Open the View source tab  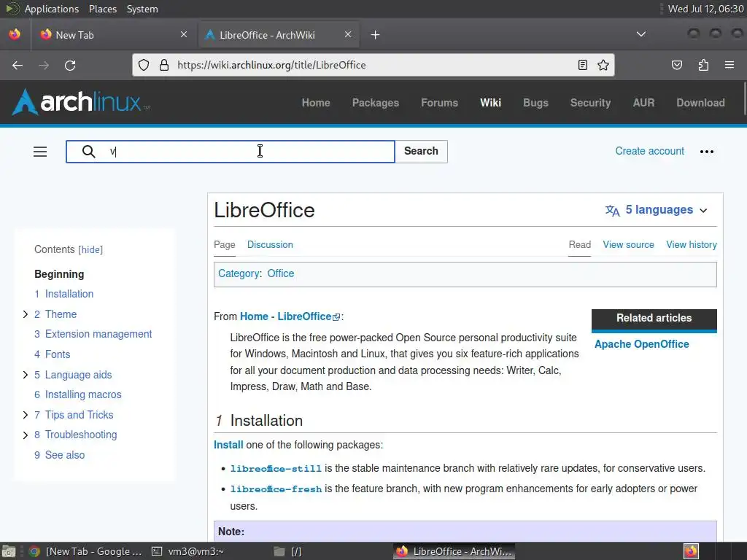pos(628,245)
